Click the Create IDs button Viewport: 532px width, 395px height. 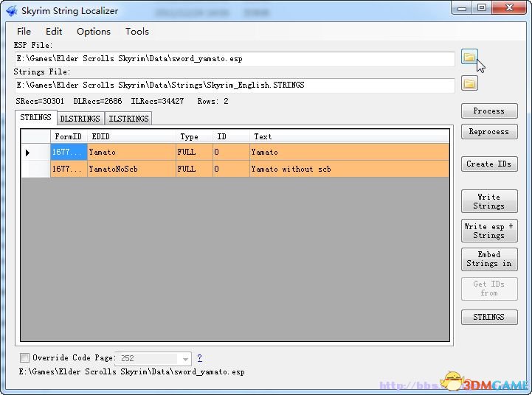tap(489, 164)
